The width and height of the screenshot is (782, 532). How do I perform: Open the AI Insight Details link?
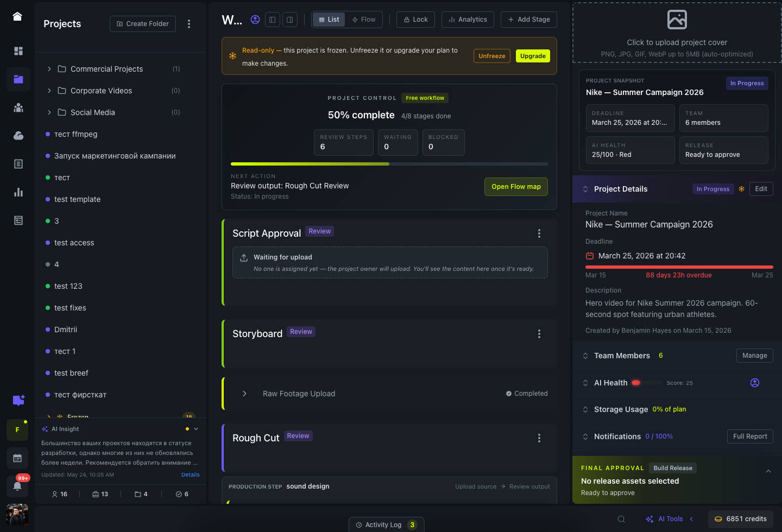(191, 474)
